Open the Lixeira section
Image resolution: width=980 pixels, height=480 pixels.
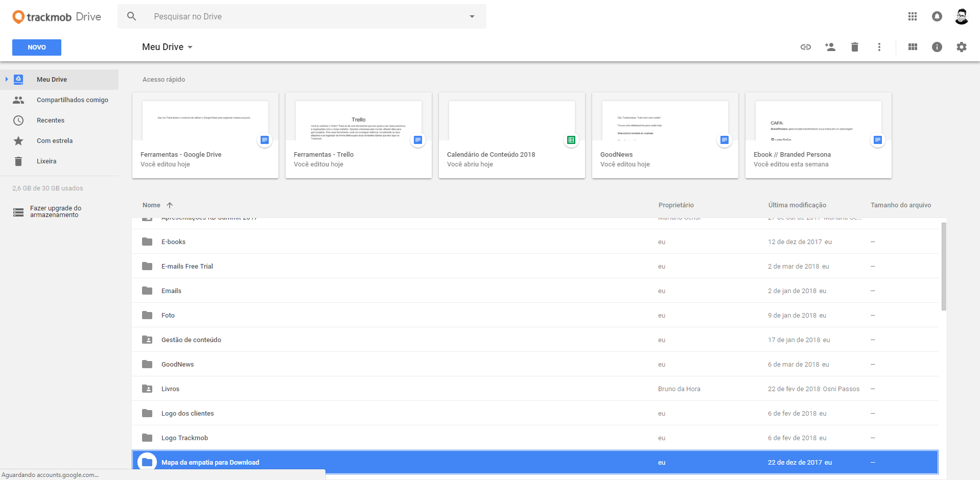[x=46, y=161]
